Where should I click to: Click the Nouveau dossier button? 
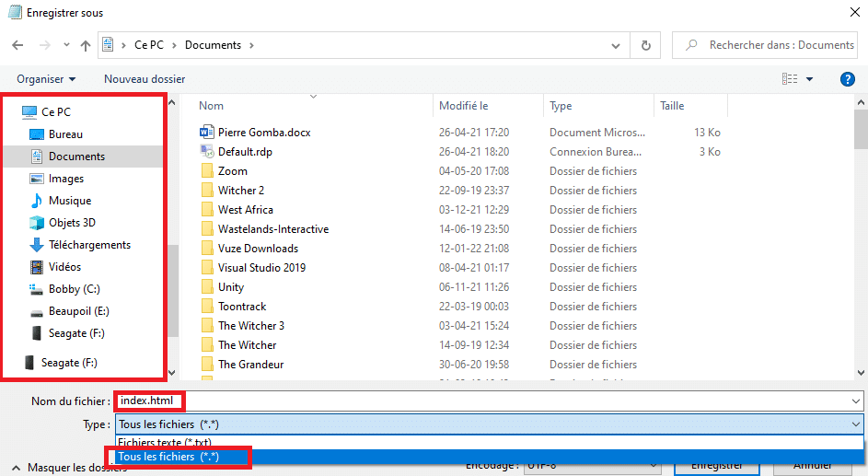[x=145, y=79]
